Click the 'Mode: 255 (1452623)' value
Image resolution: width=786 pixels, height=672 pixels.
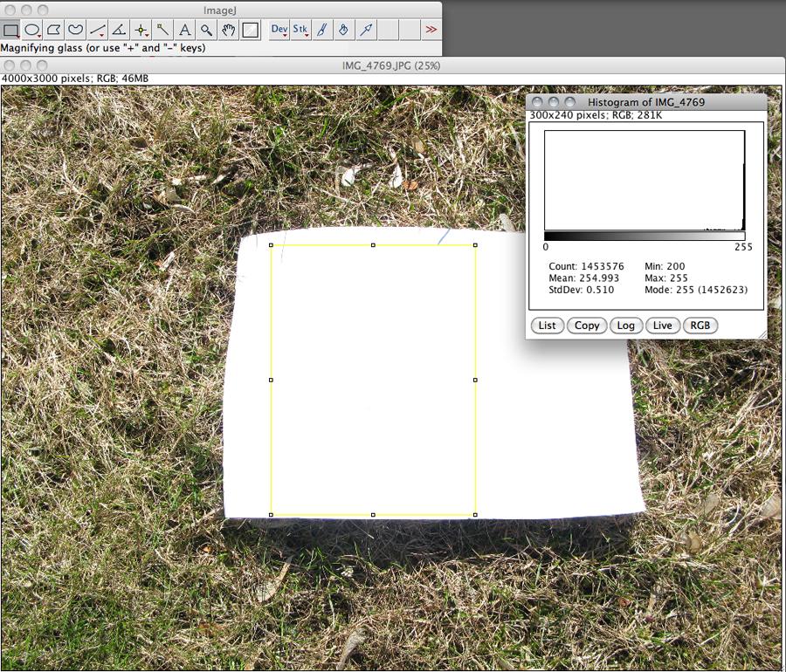696,290
